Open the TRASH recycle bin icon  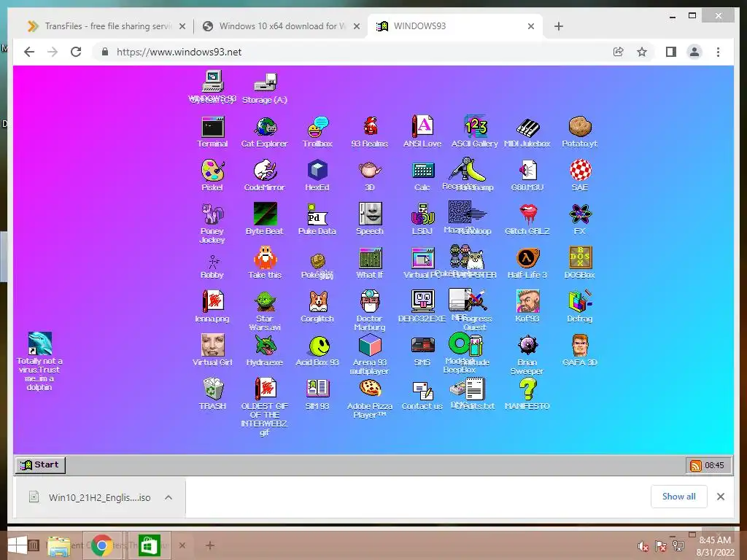click(212, 394)
